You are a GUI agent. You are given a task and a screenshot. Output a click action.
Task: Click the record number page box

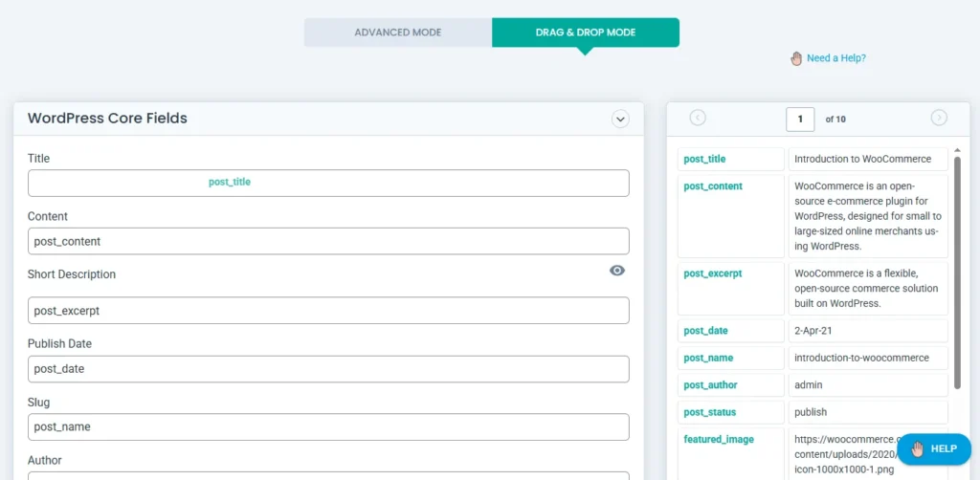800,119
